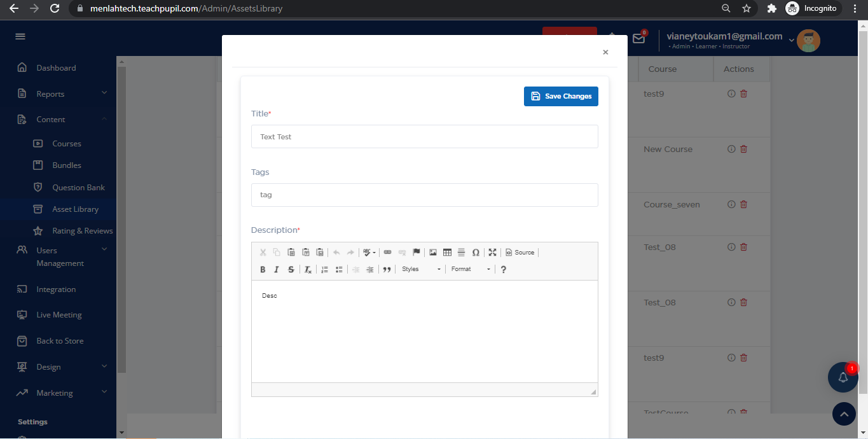Click into the Title input field
868x439 pixels.
pos(424,137)
